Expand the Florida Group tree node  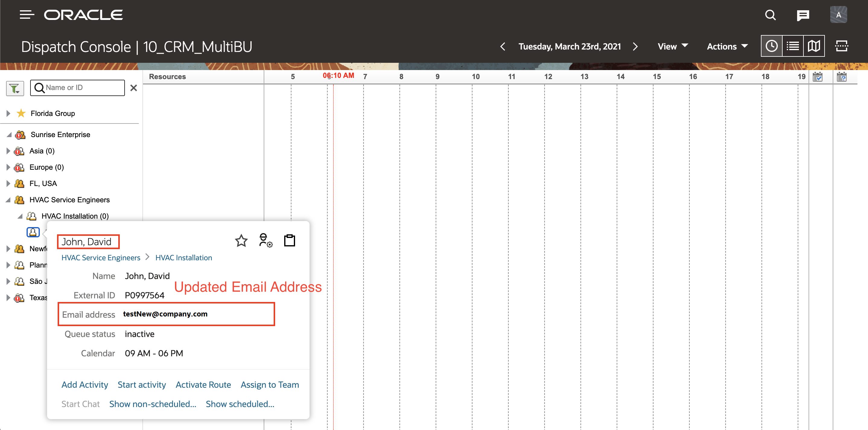pyautogui.click(x=8, y=113)
